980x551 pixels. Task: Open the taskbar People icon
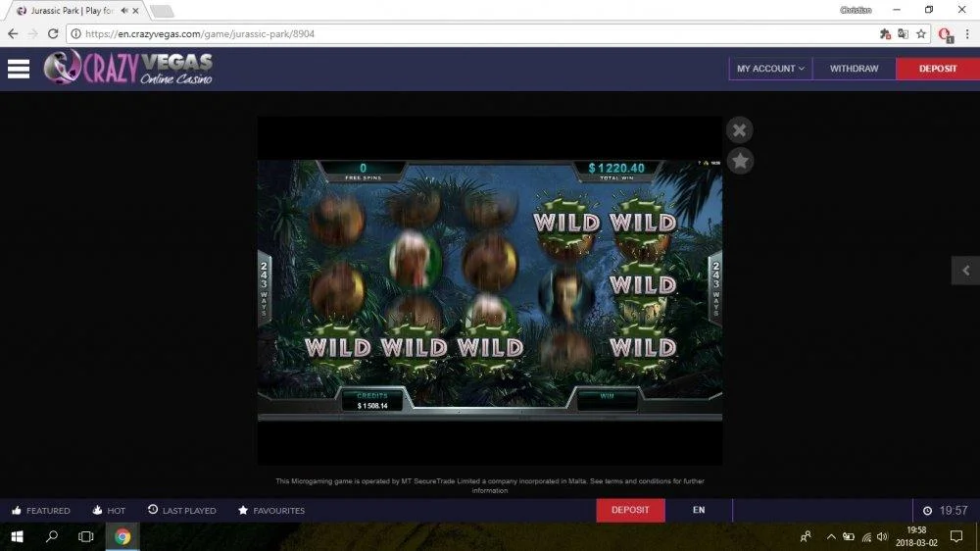click(806, 536)
